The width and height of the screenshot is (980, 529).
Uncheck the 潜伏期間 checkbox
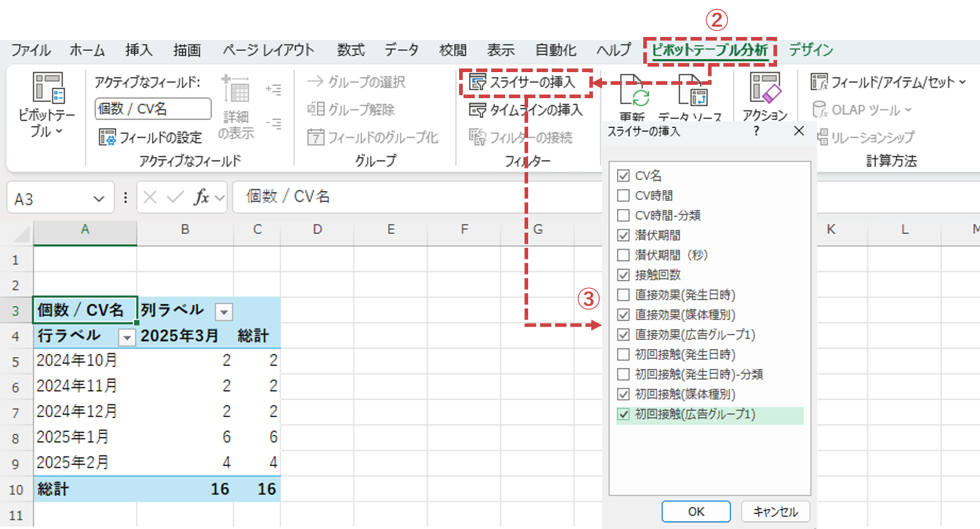623,235
